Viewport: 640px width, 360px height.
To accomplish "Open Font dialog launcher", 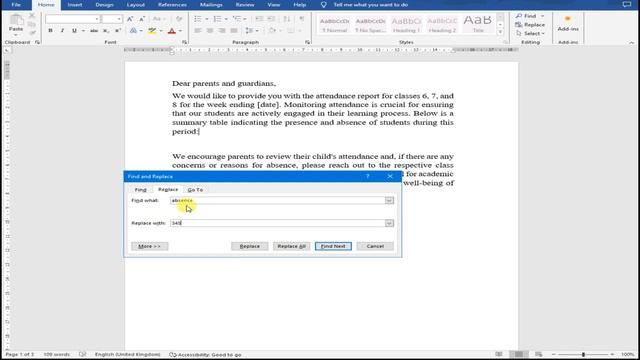I will tap(184, 42).
